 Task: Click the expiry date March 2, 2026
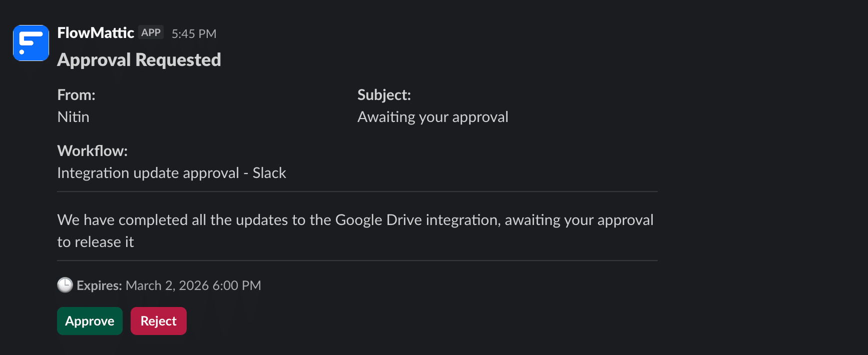pos(194,285)
